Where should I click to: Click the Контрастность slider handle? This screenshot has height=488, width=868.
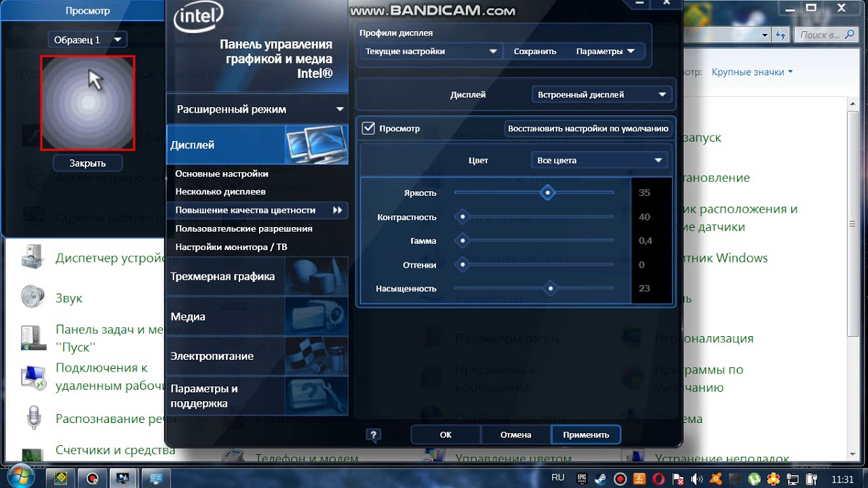[x=463, y=217]
